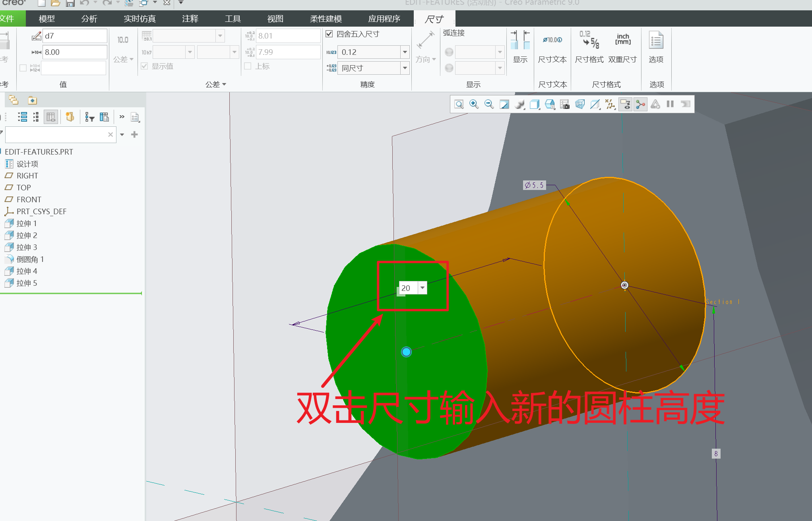
Task: Toggle datum display filters icon
Action: click(610, 104)
